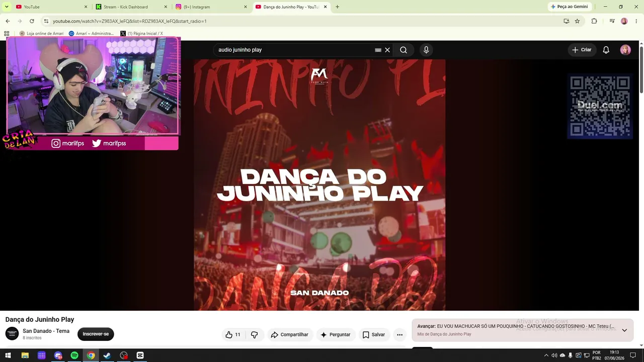Click the Compartilhar share button
The height and width of the screenshot is (362, 644).
click(290, 334)
